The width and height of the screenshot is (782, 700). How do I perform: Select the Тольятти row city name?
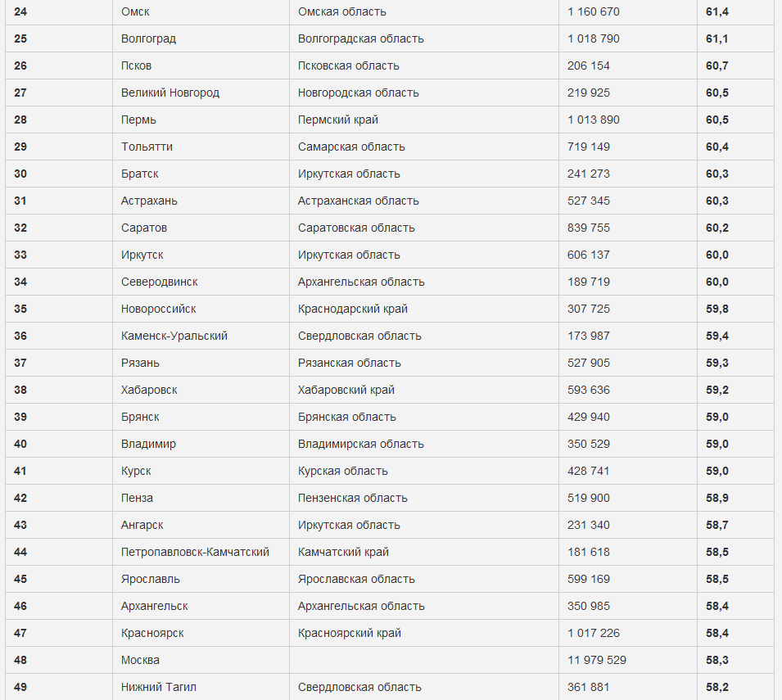(147, 147)
